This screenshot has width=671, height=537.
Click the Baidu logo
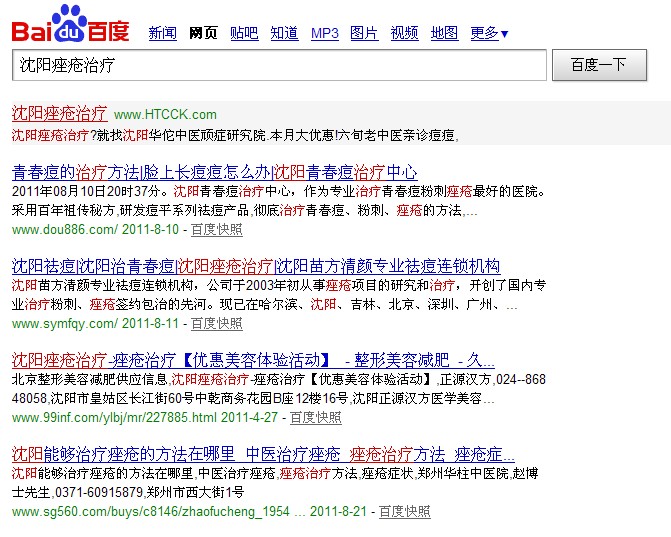(70, 25)
